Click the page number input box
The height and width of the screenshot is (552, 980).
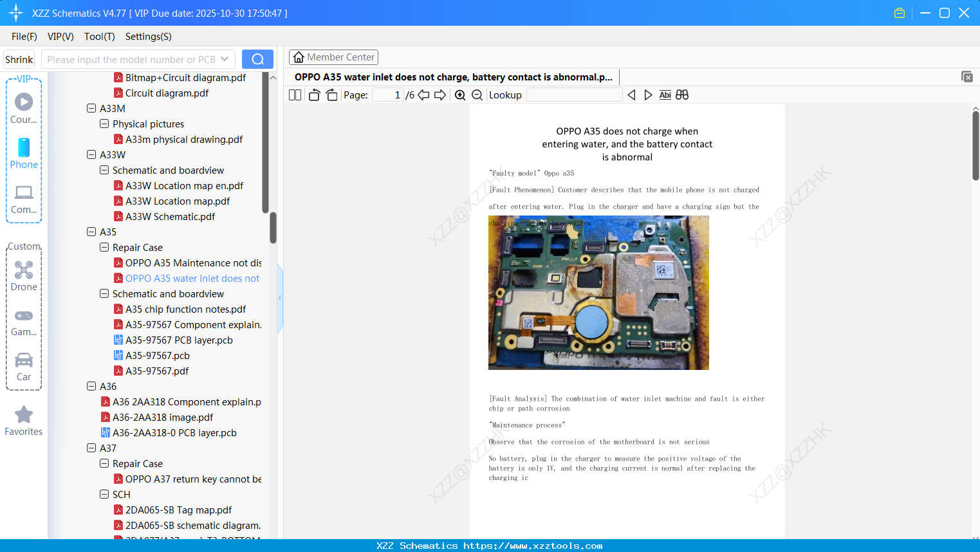388,95
